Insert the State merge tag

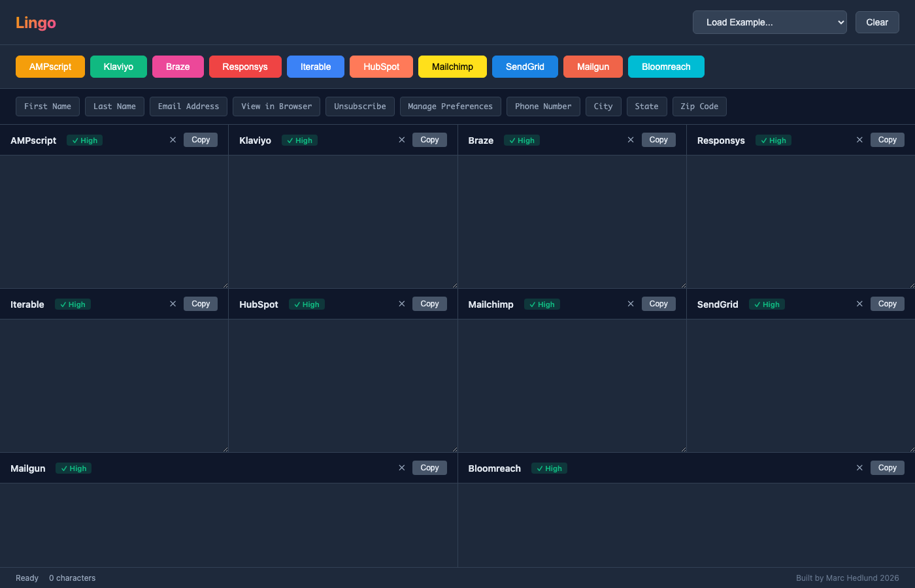pyautogui.click(x=647, y=106)
